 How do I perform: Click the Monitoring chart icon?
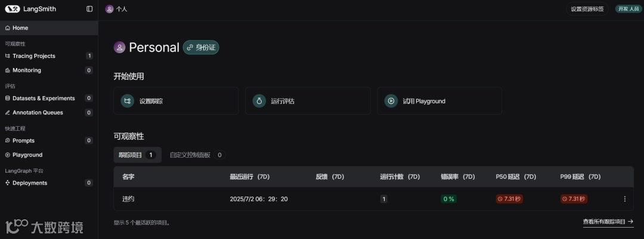(7, 71)
